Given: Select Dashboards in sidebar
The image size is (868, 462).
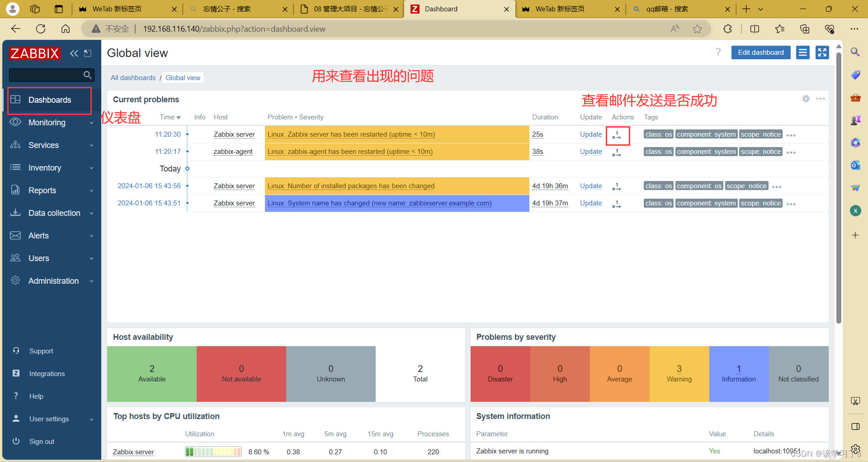Looking at the screenshot, I should pyautogui.click(x=50, y=100).
